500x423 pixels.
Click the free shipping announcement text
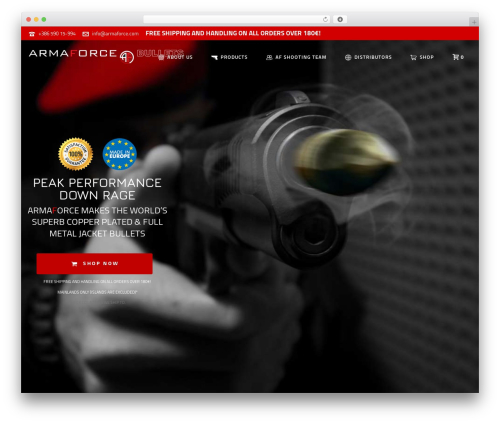click(x=233, y=33)
